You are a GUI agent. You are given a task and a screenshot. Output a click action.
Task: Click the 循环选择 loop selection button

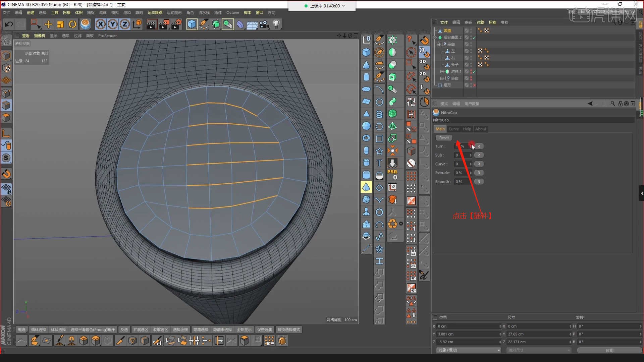(x=38, y=329)
